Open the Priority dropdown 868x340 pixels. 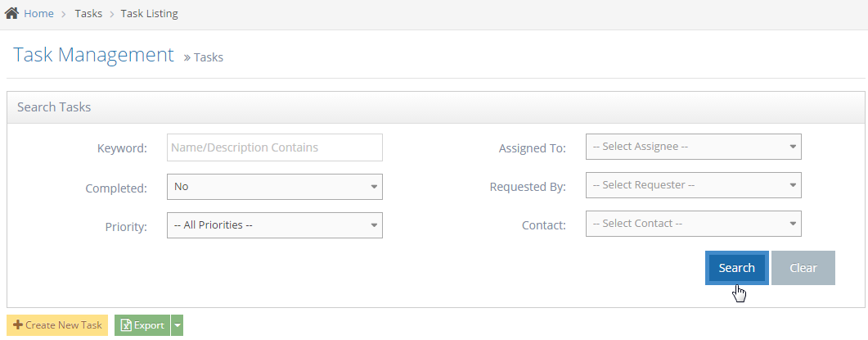click(274, 225)
